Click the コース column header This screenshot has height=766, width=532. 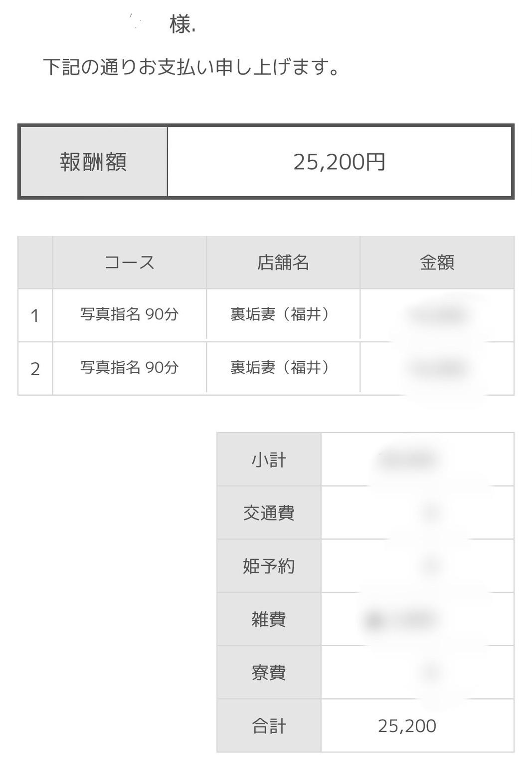click(130, 262)
